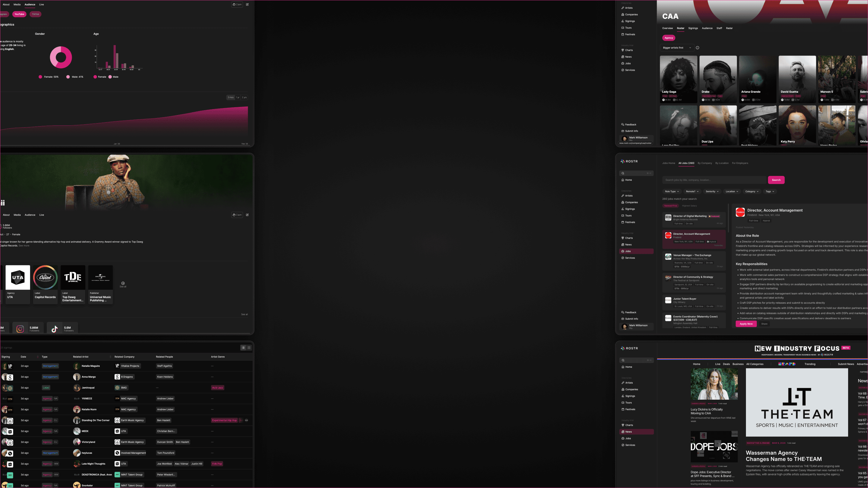Image resolution: width=868 pixels, height=488 pixels.
Task: Open the Radar tab on CAA page
Action: (x=729, y=28)
